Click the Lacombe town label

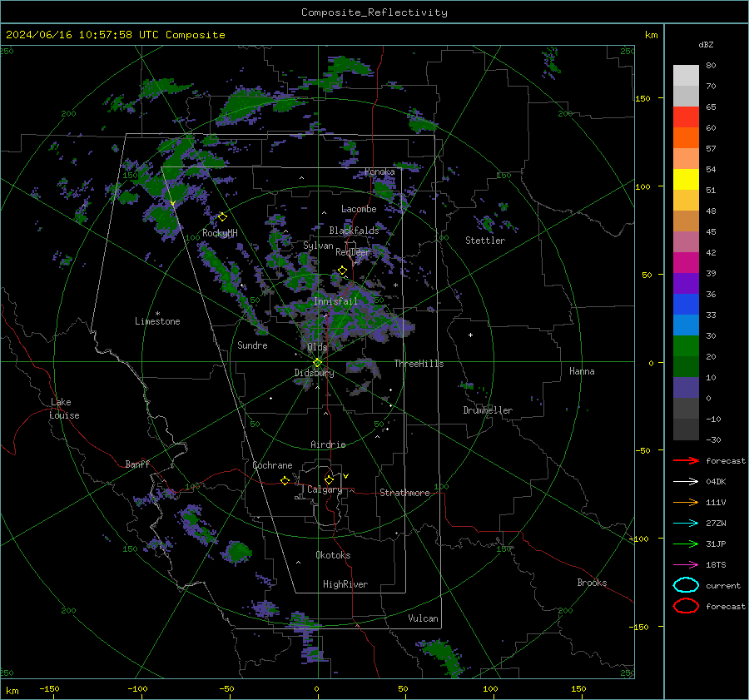coord(359,209)
